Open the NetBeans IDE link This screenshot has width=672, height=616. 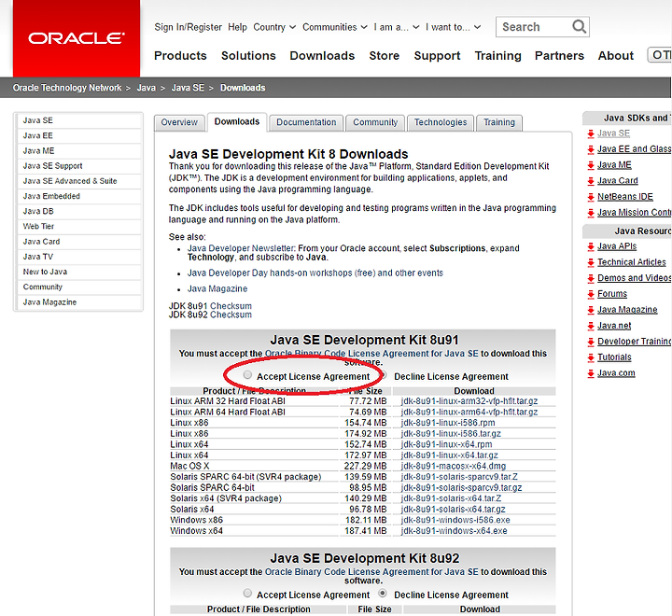point(625,197)
